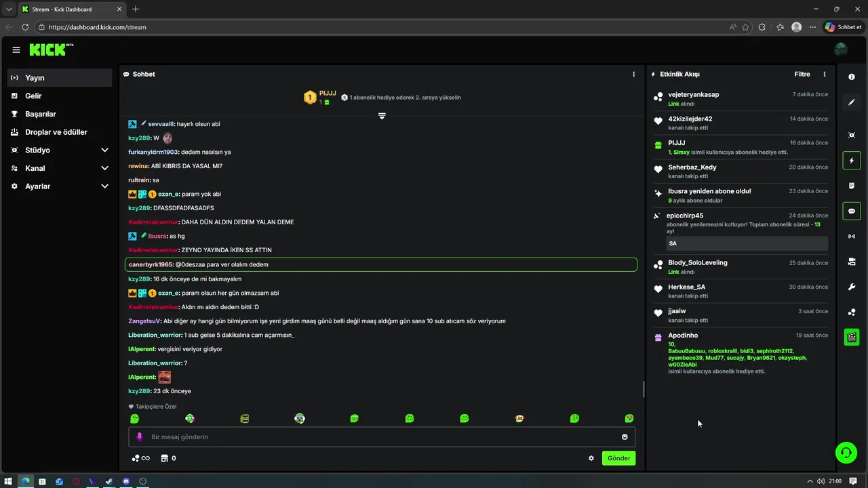Open Droplar ve ödüller in sidebar
The image size is (868, 488).
coord(60,132)
